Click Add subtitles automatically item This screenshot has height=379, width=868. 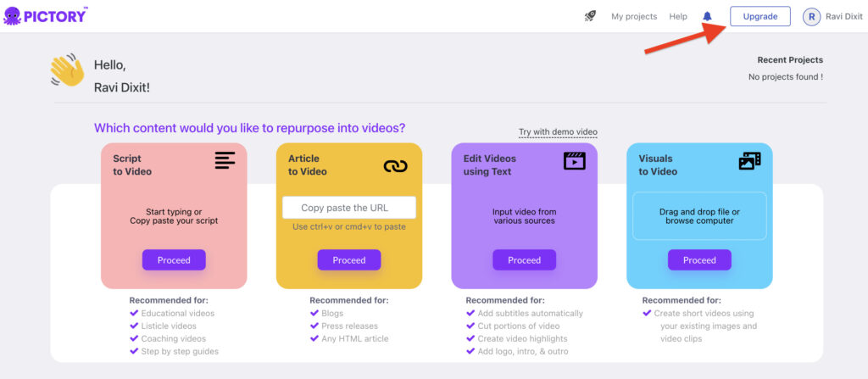(531, 313)
